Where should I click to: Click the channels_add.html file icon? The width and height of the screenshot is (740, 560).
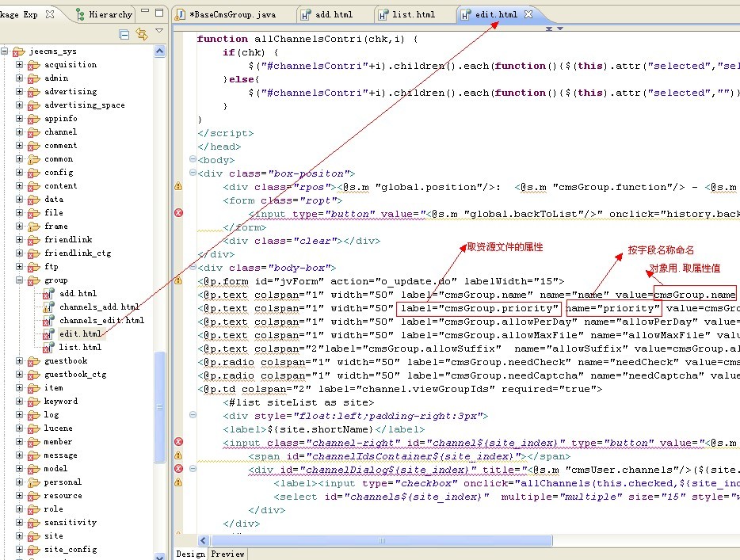pyautogui.click(x=48, y=307)
